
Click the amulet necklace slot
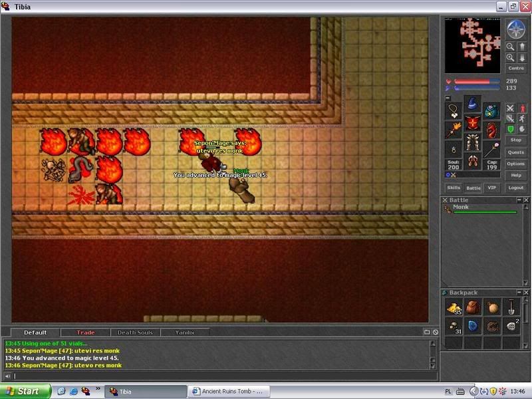[454, 111]
